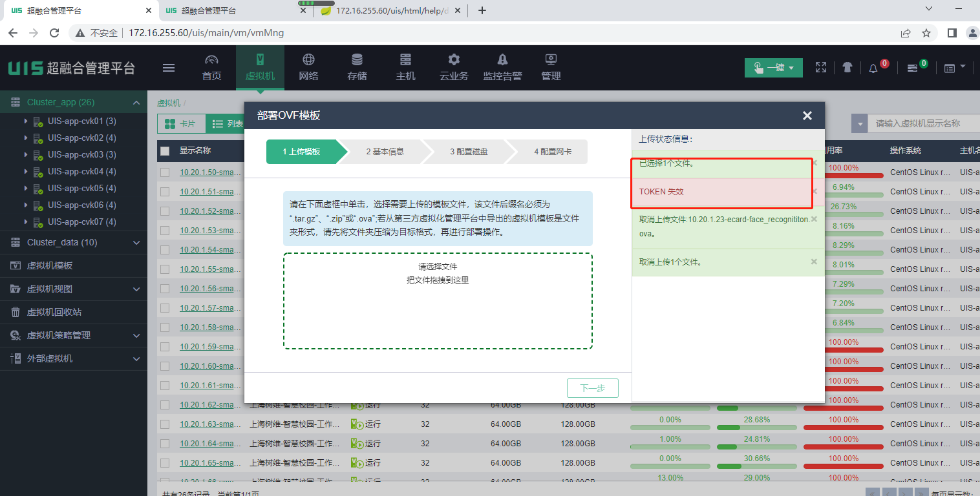Expand UIS-app-cvk05 (4) host node

[26, 188]
